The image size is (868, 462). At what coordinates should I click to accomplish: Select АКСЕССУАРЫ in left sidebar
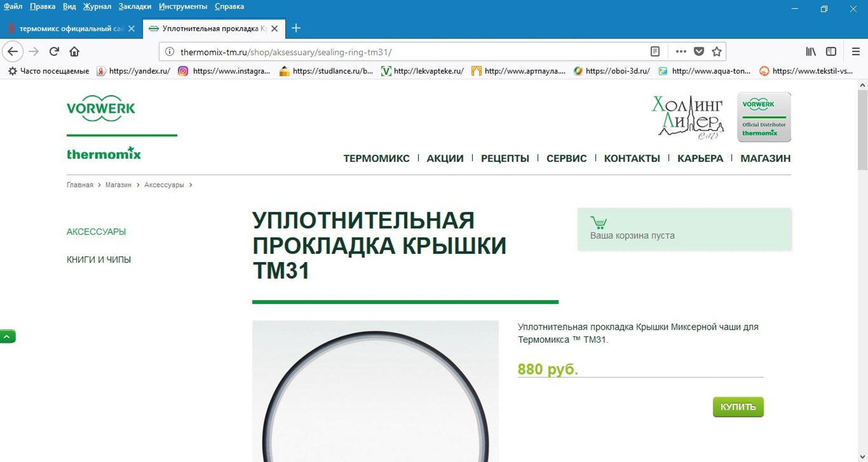point(96,232)
